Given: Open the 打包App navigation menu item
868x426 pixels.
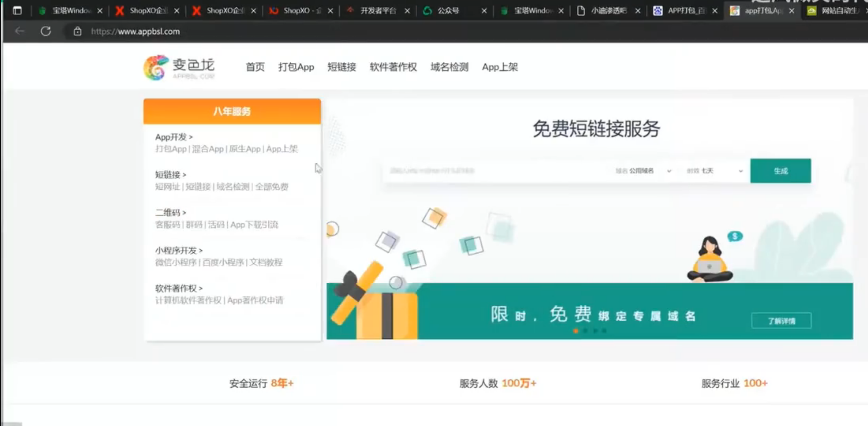Looking at the screenshot, I should tap(296, 67).
